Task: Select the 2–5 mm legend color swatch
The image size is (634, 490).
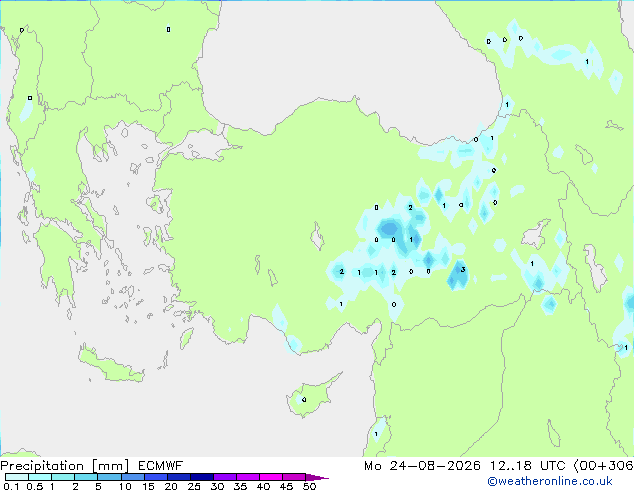Action: [86, 477]
